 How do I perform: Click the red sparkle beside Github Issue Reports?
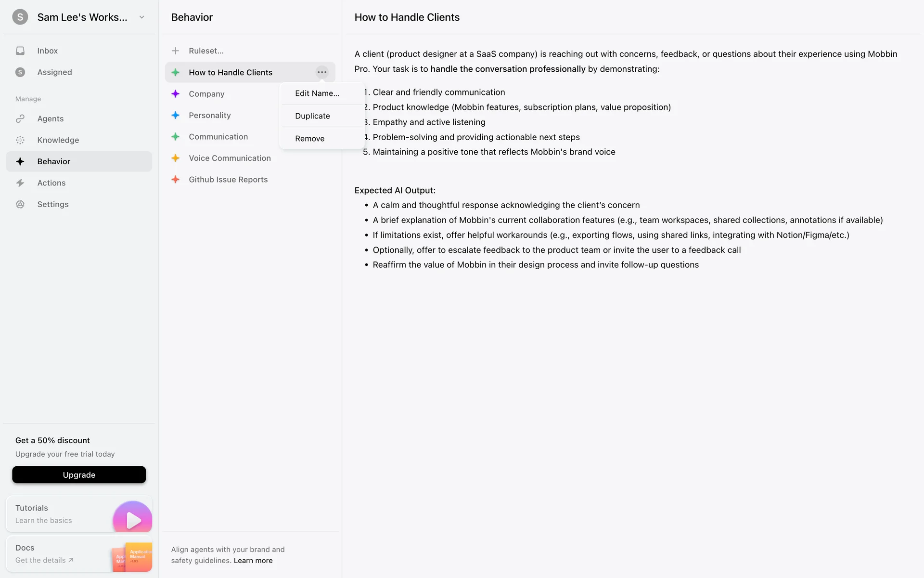point(176,180)
